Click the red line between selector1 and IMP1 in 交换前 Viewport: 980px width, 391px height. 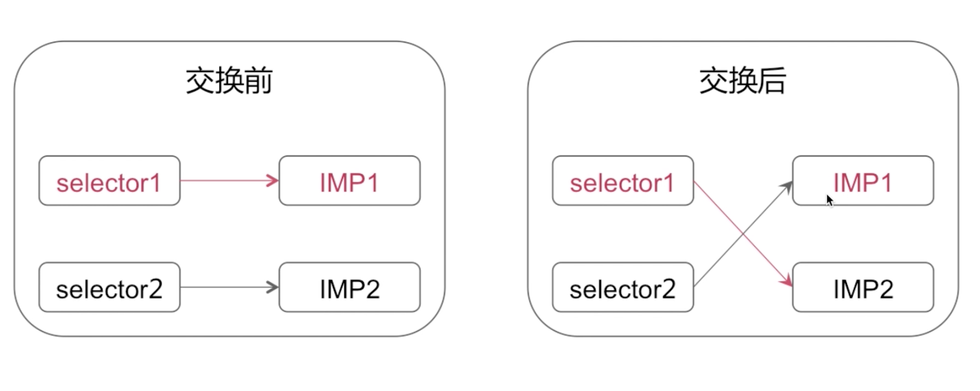click(x=224, y=180)
